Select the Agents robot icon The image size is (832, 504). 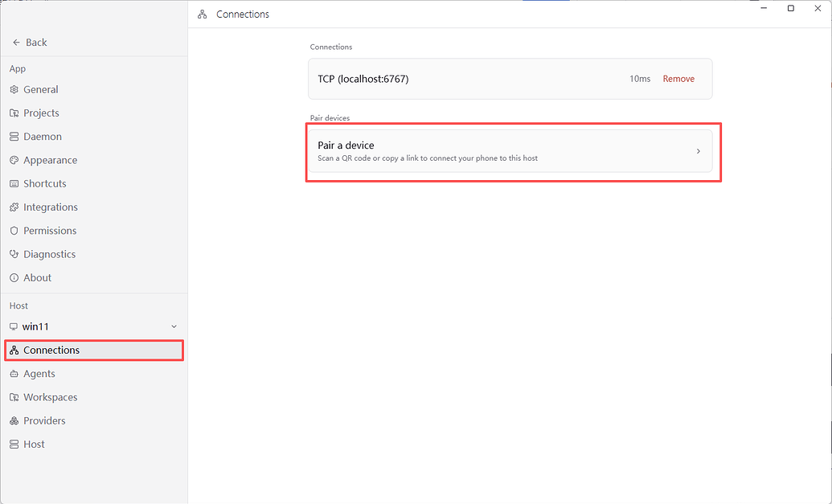point(14,374)
